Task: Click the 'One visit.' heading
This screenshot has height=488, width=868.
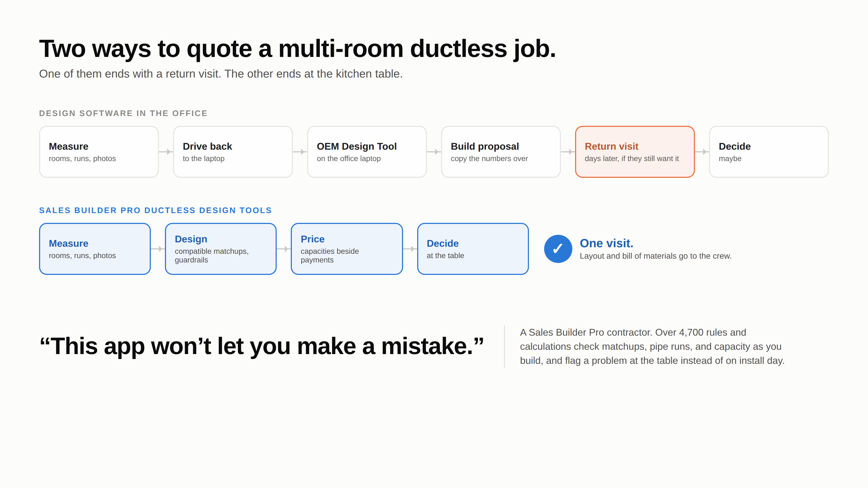Action: click(607, 243)
